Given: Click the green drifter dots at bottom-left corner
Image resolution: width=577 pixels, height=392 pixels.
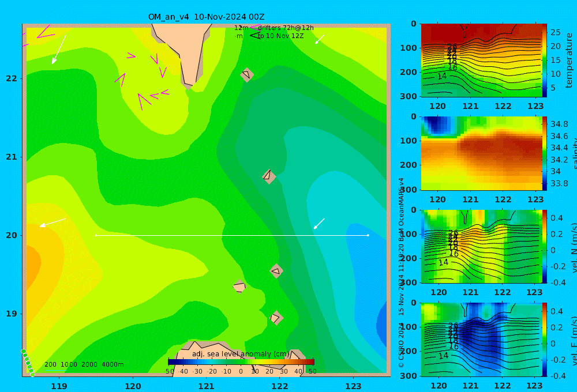Looking at the screenshot, I should [28, 363].
